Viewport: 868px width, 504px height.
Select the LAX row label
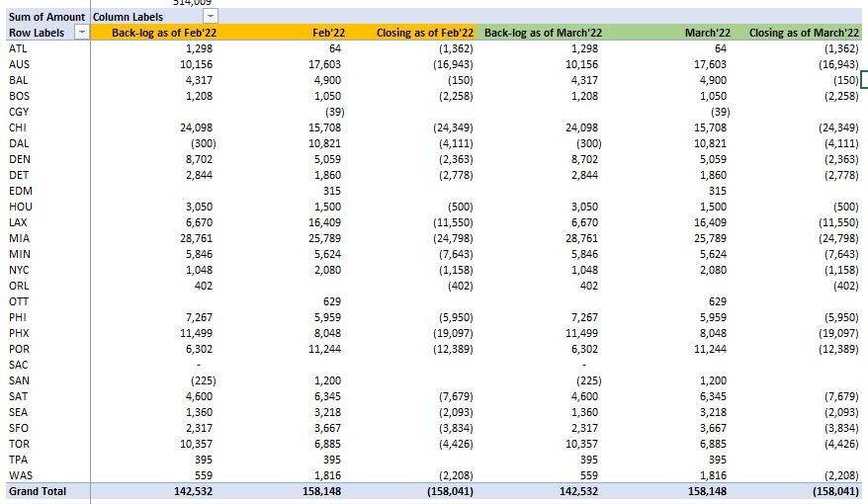(x=18, y=222)
